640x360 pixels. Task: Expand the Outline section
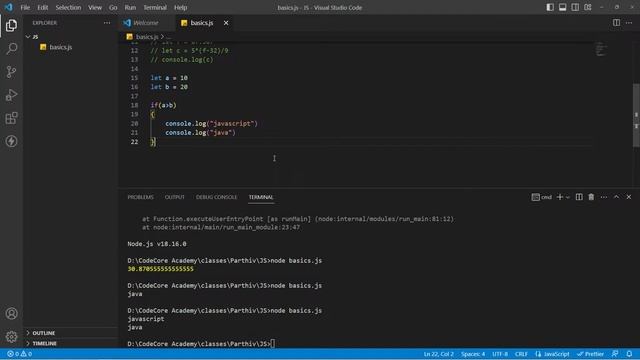click(70, 333)
